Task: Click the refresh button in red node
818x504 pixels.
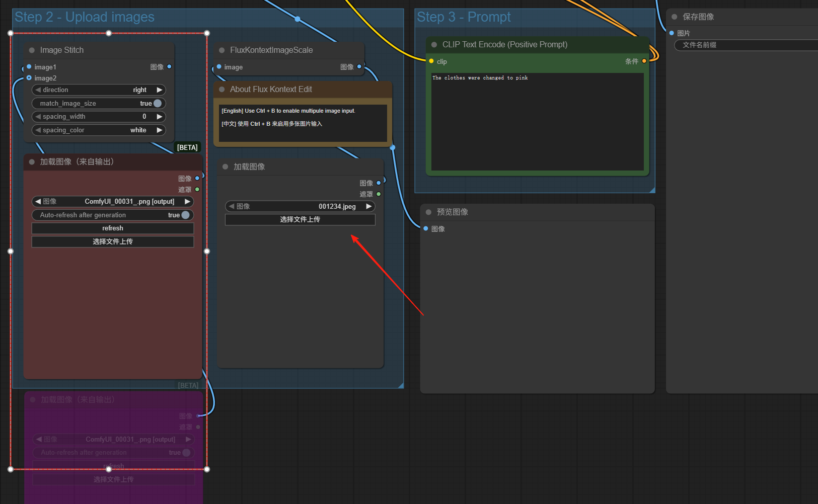Action: (113, 228)
